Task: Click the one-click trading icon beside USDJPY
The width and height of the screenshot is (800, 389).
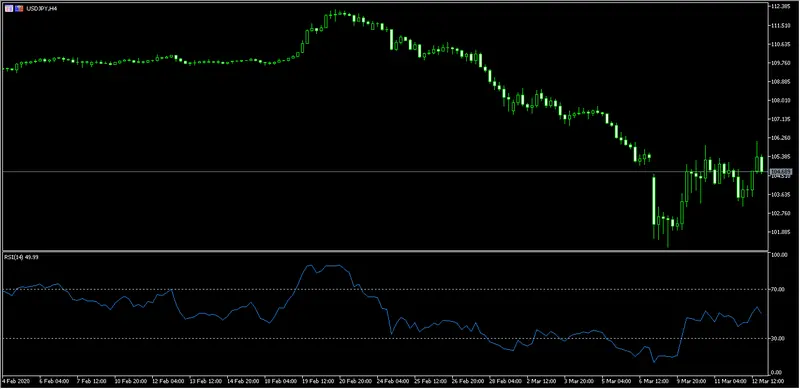Action: tap(9, 9)
